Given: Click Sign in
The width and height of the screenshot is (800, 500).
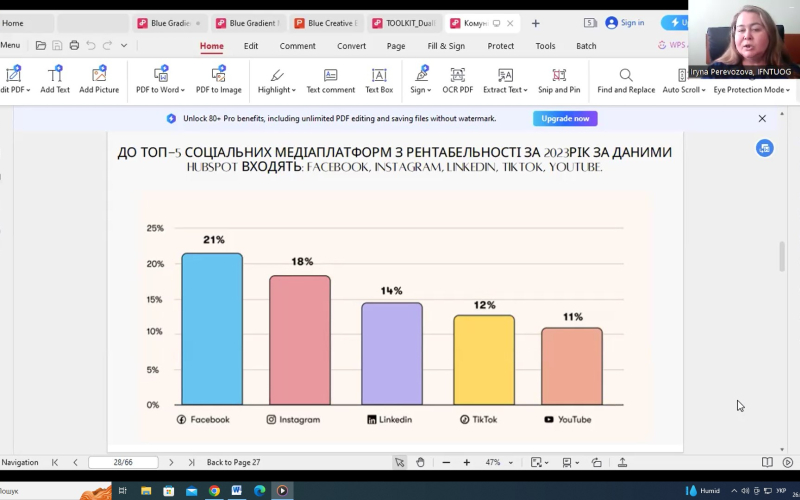Looking at the screenshot, I should [x=625, y=23].
